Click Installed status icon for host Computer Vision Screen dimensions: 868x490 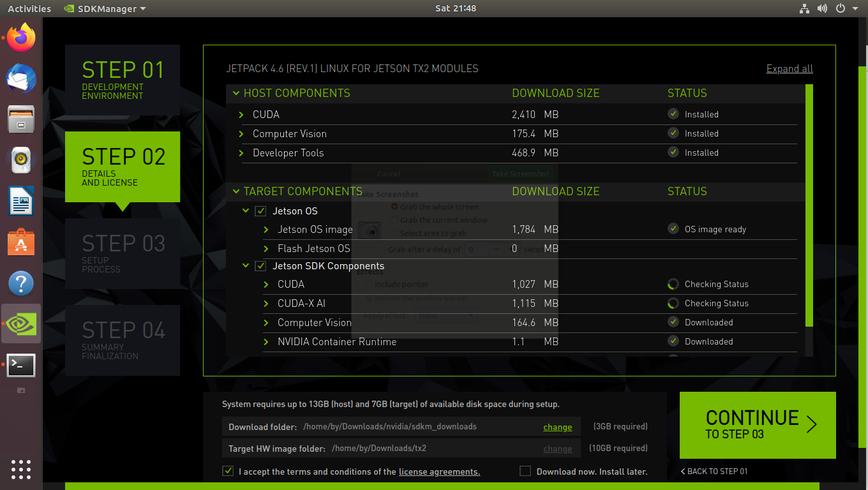pyautogui.click(x=673, y=133)
